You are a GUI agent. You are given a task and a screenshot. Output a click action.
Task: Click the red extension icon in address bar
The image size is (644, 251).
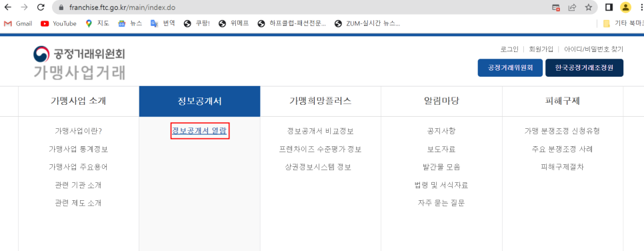pyautogui.click(x=556, y=7)
